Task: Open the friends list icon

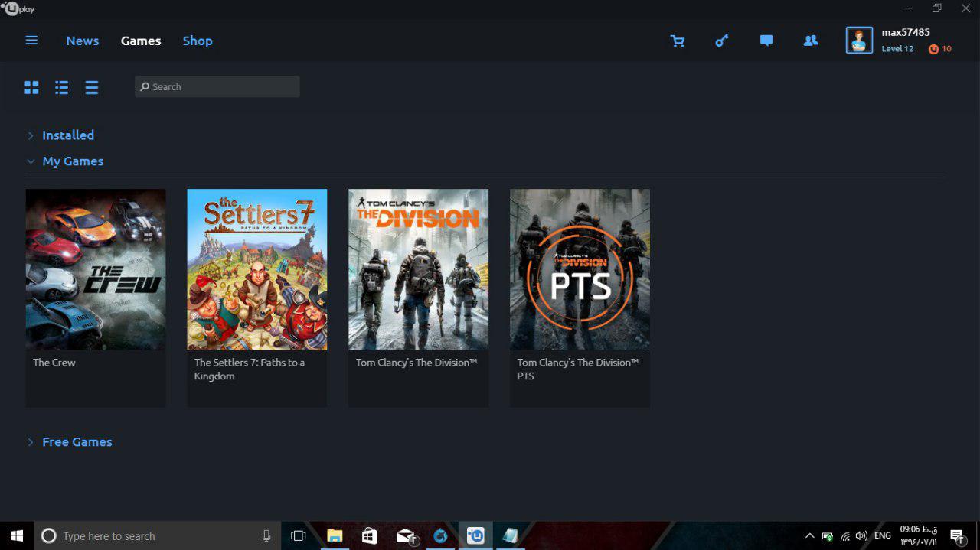Action: [811, 41]
